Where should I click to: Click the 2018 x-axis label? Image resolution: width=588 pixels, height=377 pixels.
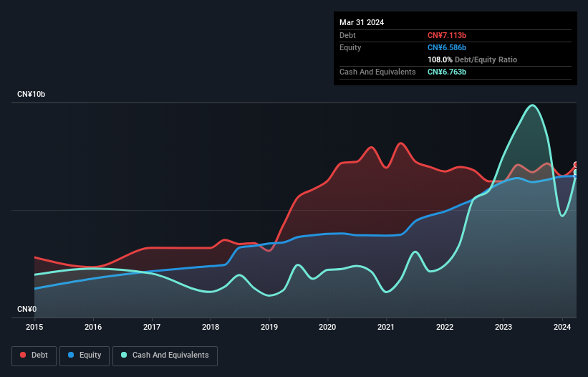click(x=211, y=327)
